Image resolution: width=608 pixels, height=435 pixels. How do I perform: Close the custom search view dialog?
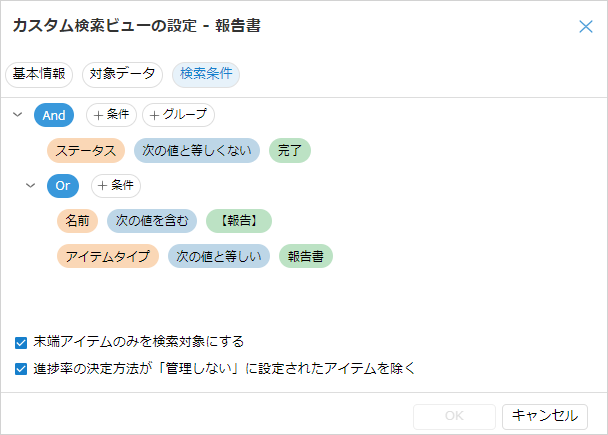[x=586, y=27]
